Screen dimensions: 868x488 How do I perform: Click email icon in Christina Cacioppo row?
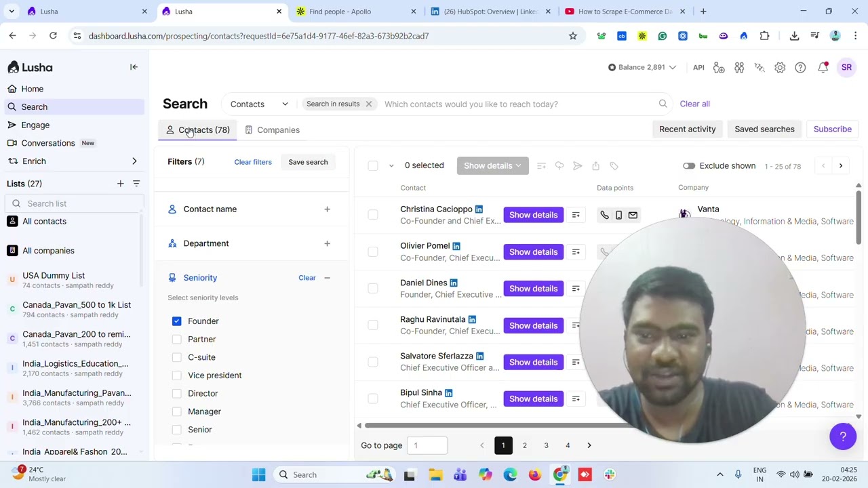pyautogui.click(x=633, y=215)
